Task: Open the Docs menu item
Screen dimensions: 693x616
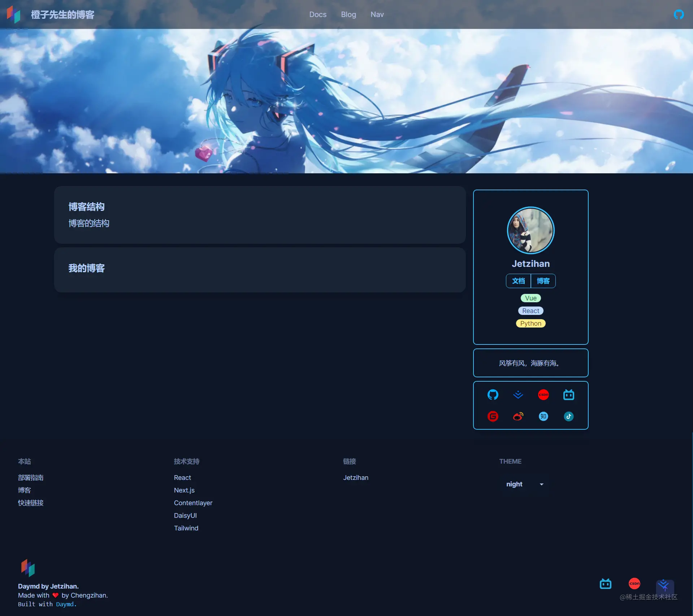Action: (318, 14)
